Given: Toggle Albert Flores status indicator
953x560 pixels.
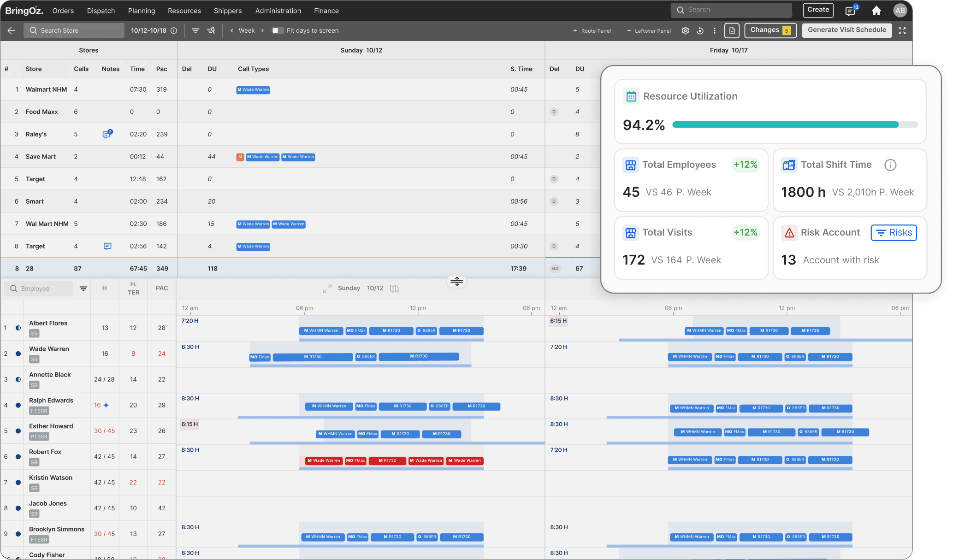Looking at the screenshot, I should [18, 328].
